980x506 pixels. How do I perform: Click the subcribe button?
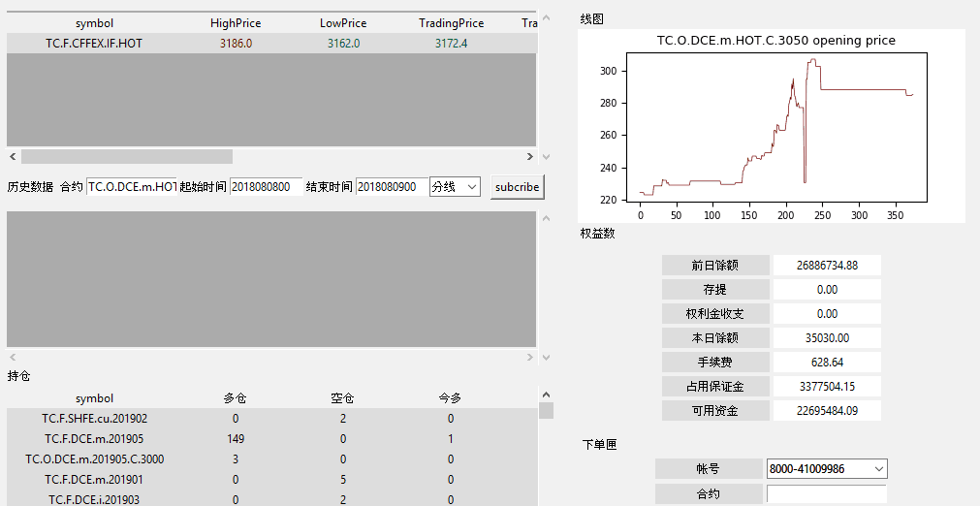pos(516,186)
